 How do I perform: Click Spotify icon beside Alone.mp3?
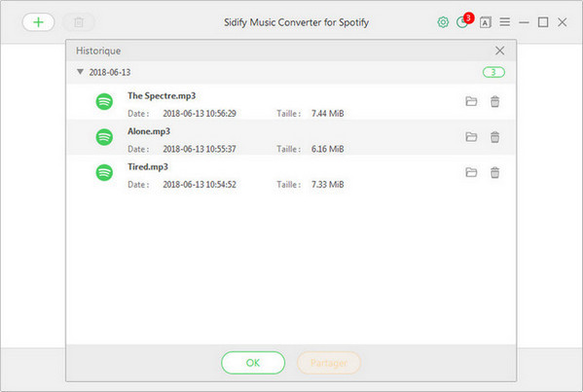(104, 137)
